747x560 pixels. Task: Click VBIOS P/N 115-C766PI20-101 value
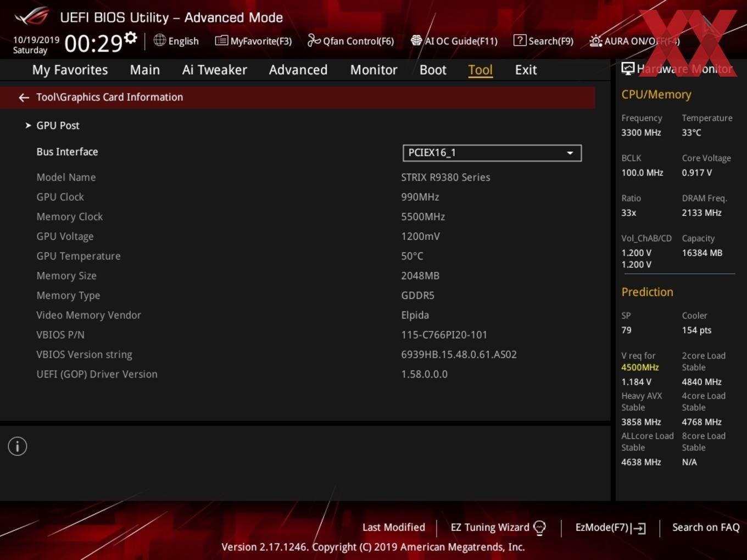[x=444, y=335]
